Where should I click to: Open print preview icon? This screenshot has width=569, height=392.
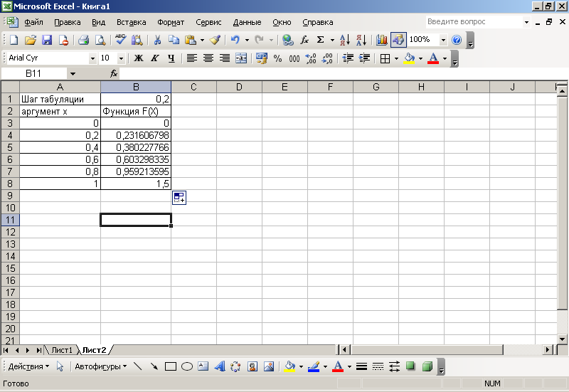[x=100, y=40]
